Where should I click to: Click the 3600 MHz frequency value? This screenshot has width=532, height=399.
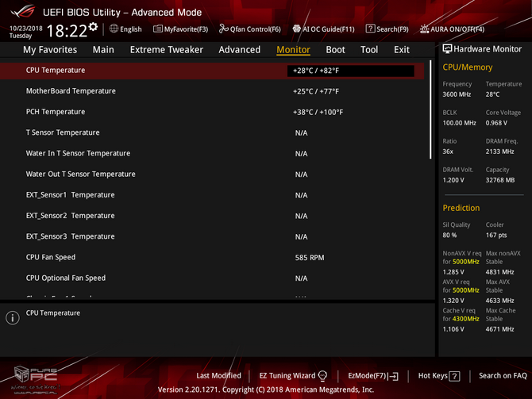(x=457, y=94)
